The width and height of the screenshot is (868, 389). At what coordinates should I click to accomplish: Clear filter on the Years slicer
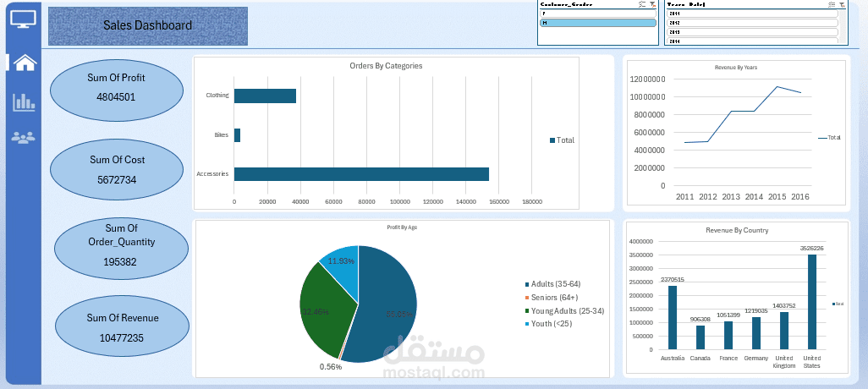(x=842, y=4)
